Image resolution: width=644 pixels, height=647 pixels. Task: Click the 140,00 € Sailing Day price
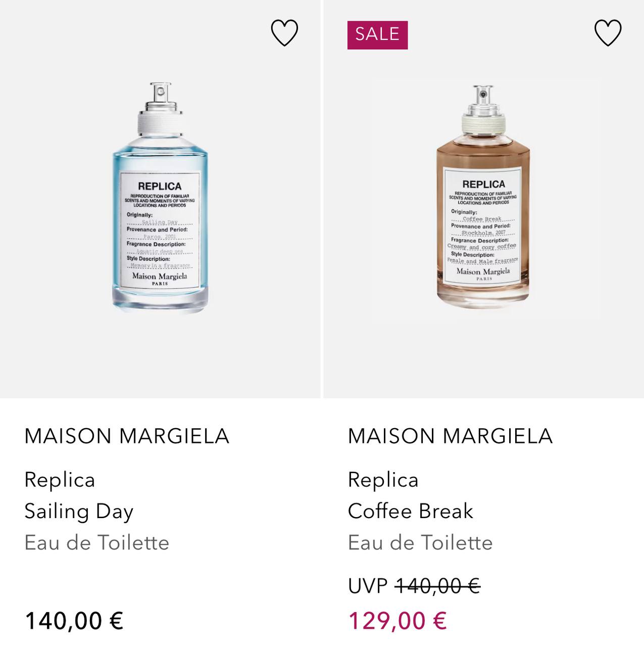pos(74,621)
